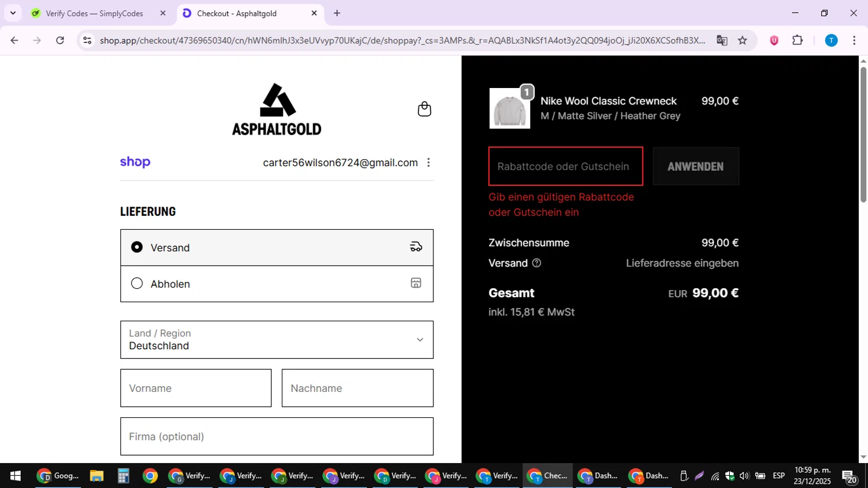Image resolution: width=868 pixels, height=488 pixels.
Task: Open the network icon in system tray
Action: 715,476
